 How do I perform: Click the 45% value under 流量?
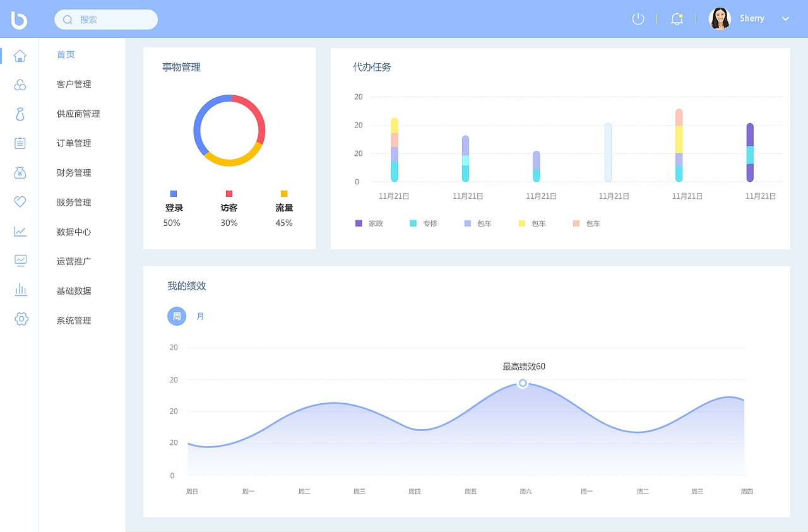tap(284, 223)
